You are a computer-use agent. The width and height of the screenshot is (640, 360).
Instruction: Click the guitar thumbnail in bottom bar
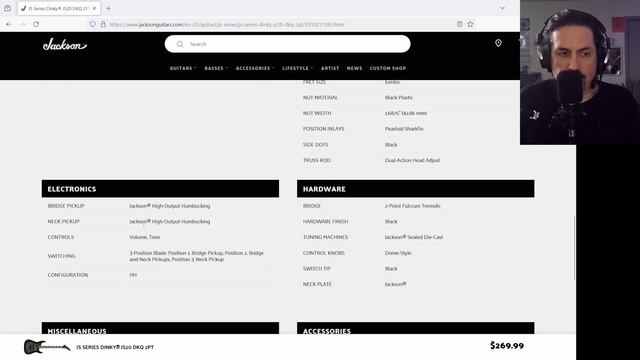47,347
